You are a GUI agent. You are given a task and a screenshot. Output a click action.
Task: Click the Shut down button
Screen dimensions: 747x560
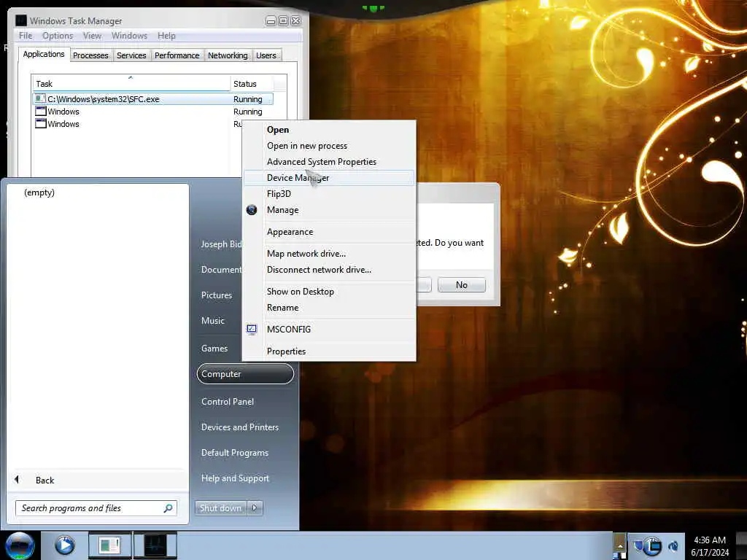click(x=220, y=508)
